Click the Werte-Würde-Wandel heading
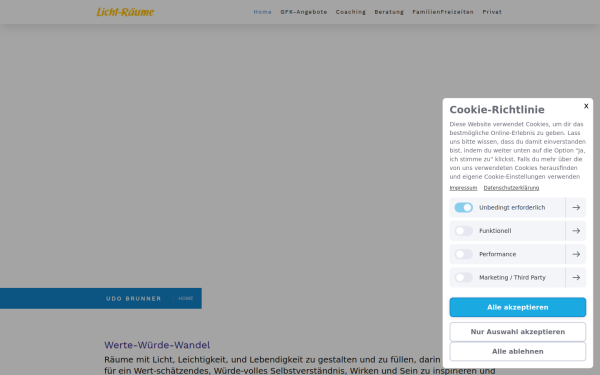 157,345
